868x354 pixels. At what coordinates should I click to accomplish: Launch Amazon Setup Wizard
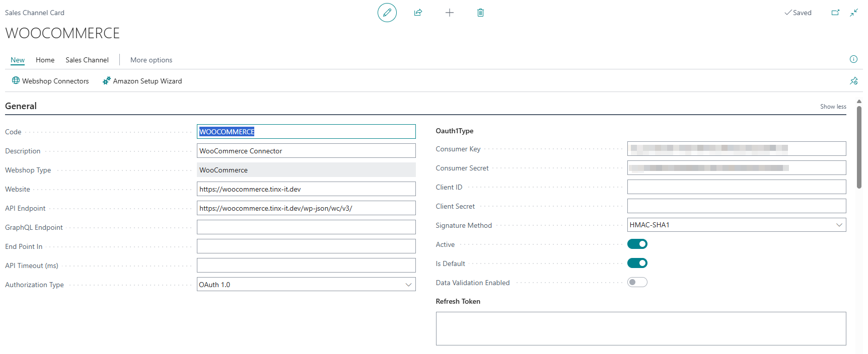point(142,81)
